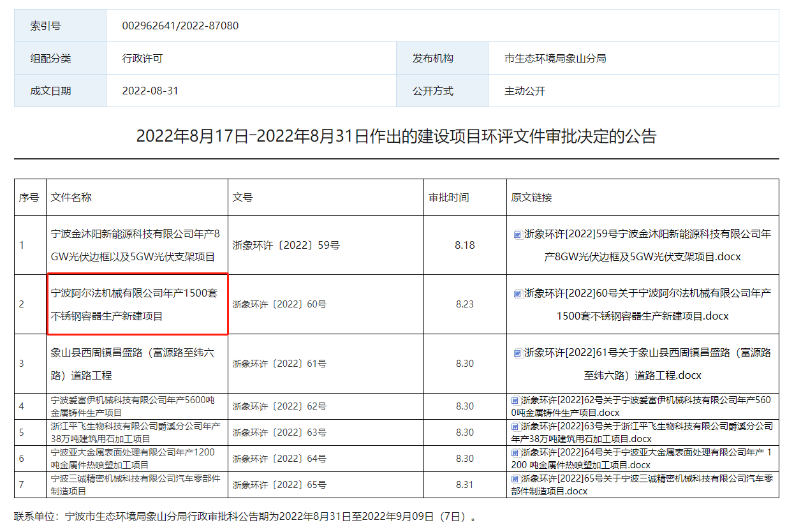Select file name 宁波阿尔法机械有限公司年产1500套不锈钢容器
The width and height of the screenshot is (794, 532).
(134, 304)
